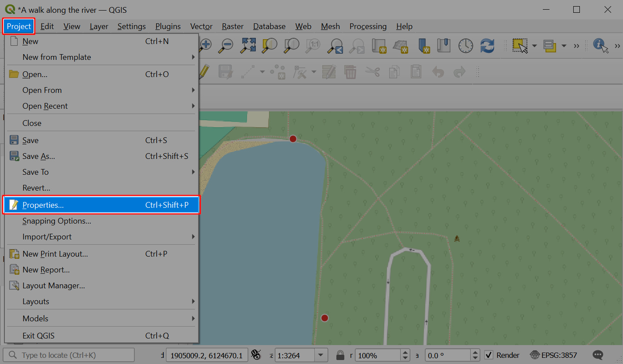Click the Zoom Full extent icon
Image resolution: width=623 pixels, height=364 pixels.
pos(248,45)
